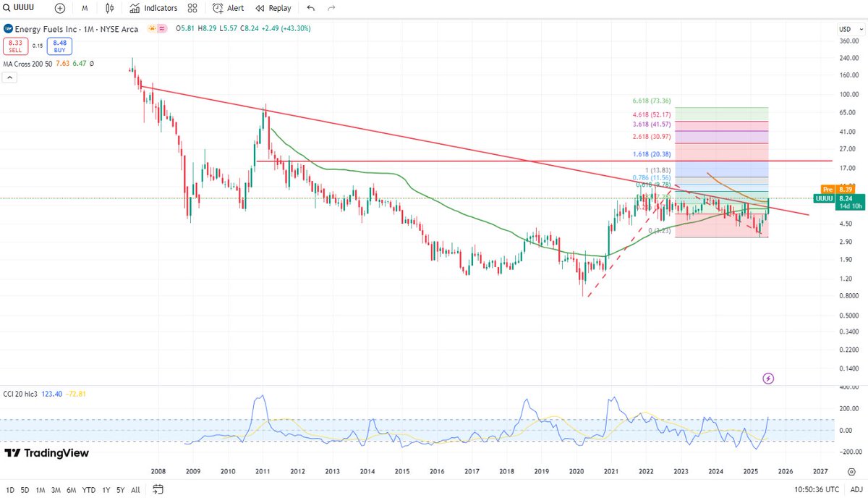Redo the last chart action

coord(331,8)
